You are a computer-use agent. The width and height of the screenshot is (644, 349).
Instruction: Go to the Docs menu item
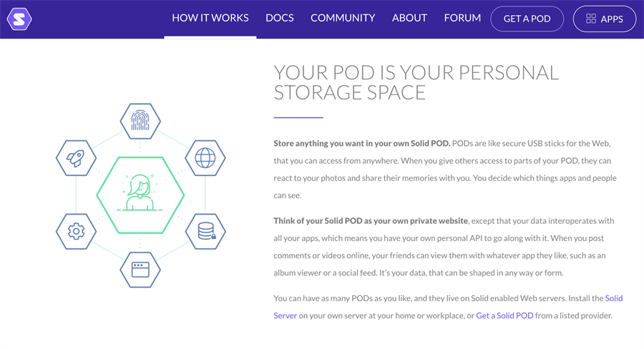click(279, 18)
